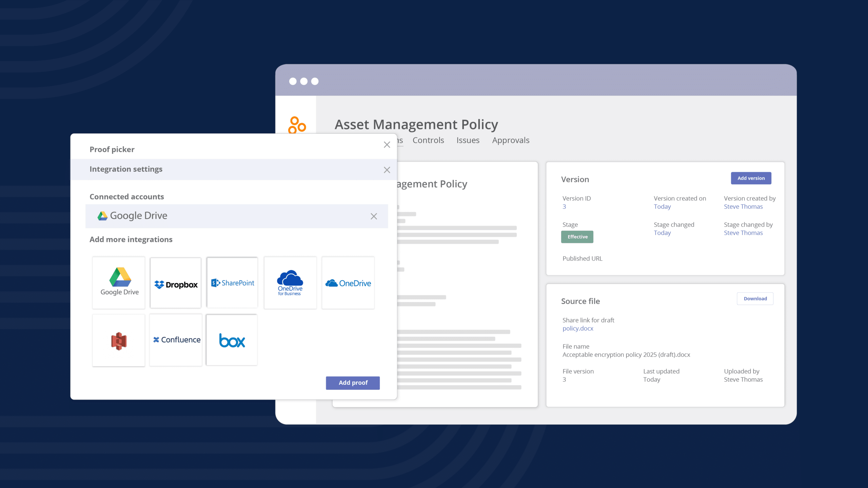This screenshot has width=868, height=488.
Task: Pick the Box integration tile
Action: click(x=232, y=340)
